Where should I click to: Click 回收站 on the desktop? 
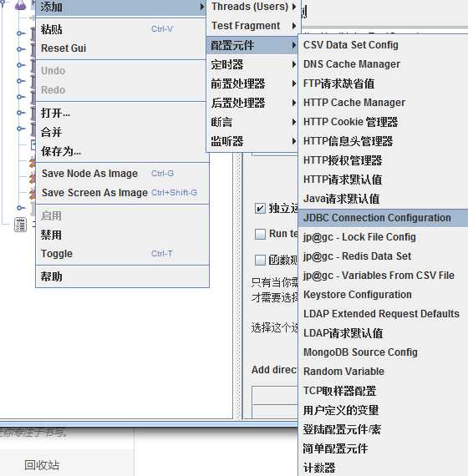click(42, 465)
